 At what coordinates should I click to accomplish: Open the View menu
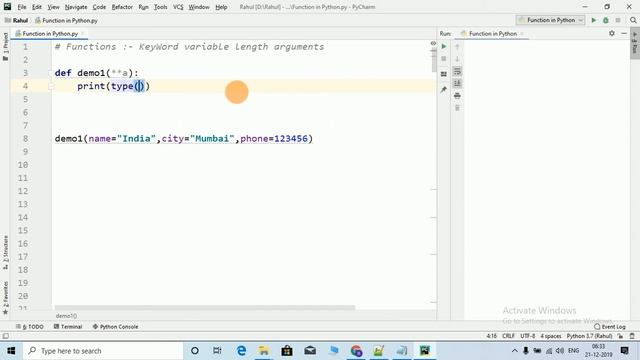tap(53, 7)
